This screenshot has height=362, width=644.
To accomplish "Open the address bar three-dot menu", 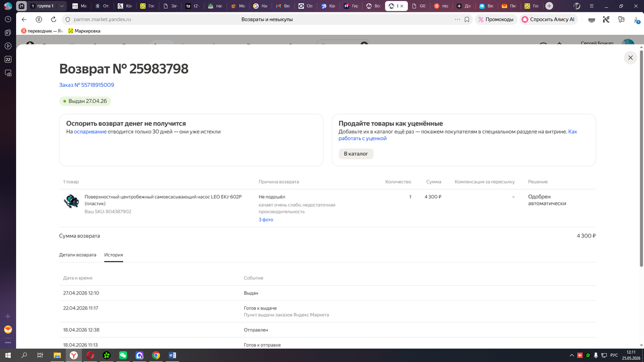I will click(457, 19).
